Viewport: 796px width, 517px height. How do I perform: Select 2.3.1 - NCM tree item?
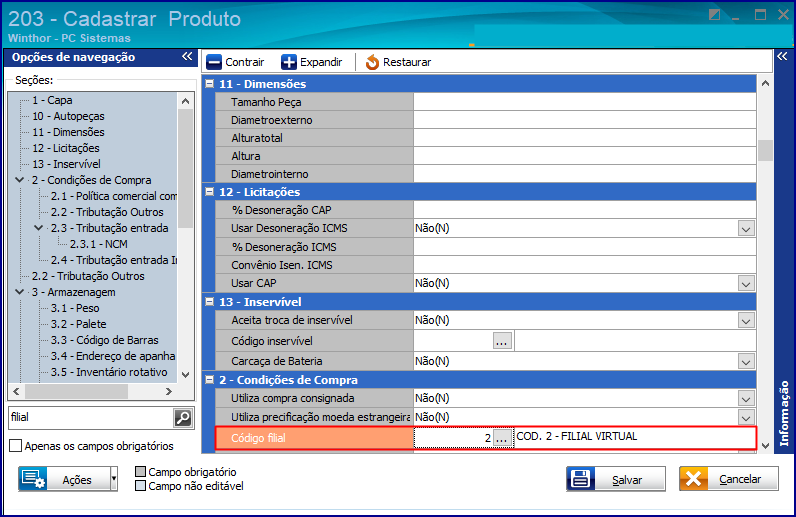[98, 244]
